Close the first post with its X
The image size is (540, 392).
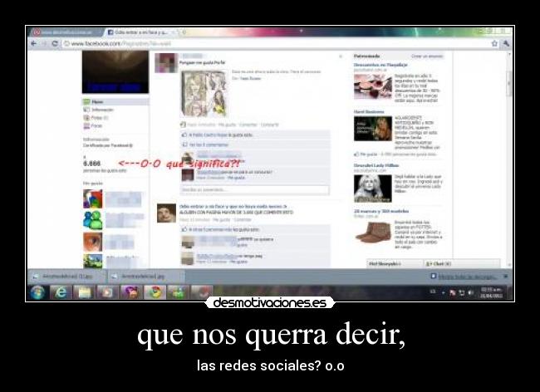pos(341,56)
